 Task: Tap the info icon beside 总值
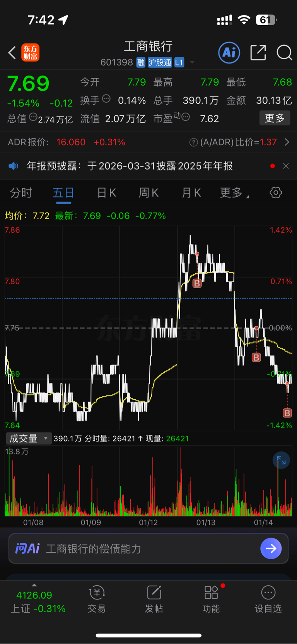coord(33,117)
